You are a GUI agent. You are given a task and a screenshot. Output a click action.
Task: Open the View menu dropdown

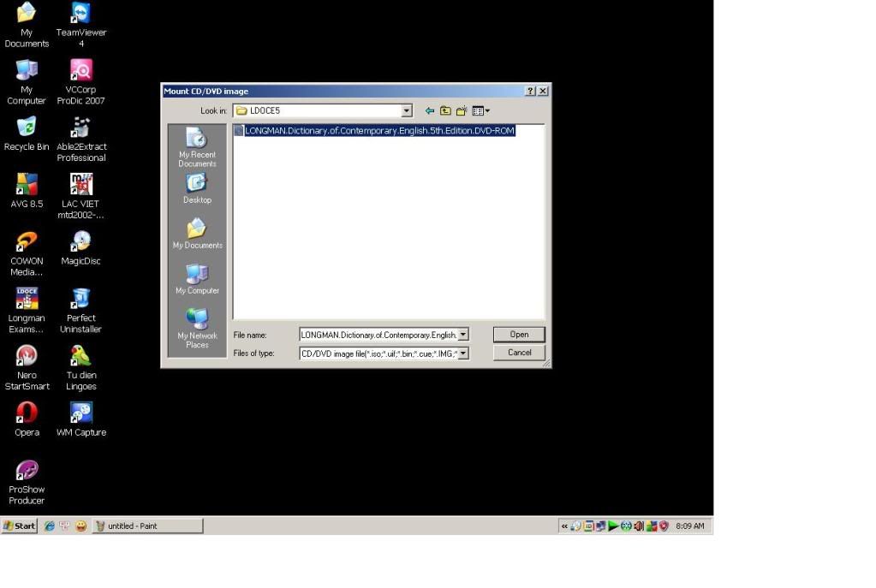[x=480, y=110]
